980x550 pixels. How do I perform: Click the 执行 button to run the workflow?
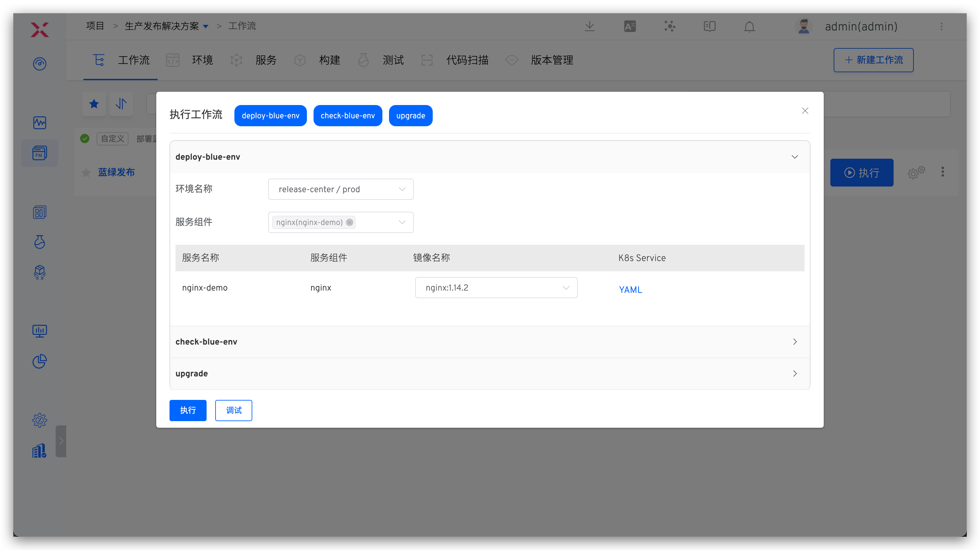(187, 410)
